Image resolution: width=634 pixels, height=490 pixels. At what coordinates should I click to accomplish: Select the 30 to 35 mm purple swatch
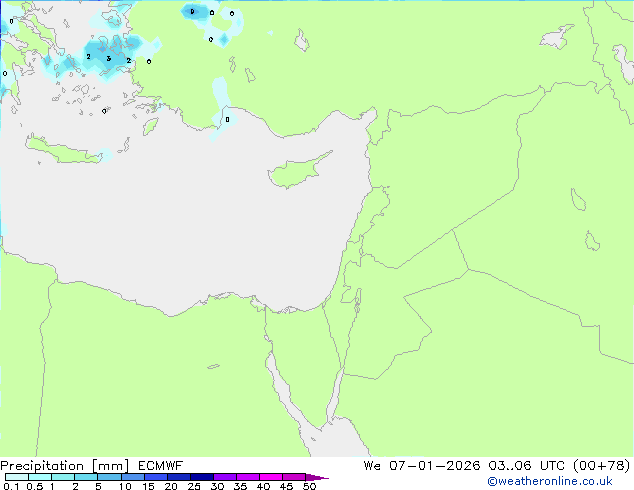[224, 477]
